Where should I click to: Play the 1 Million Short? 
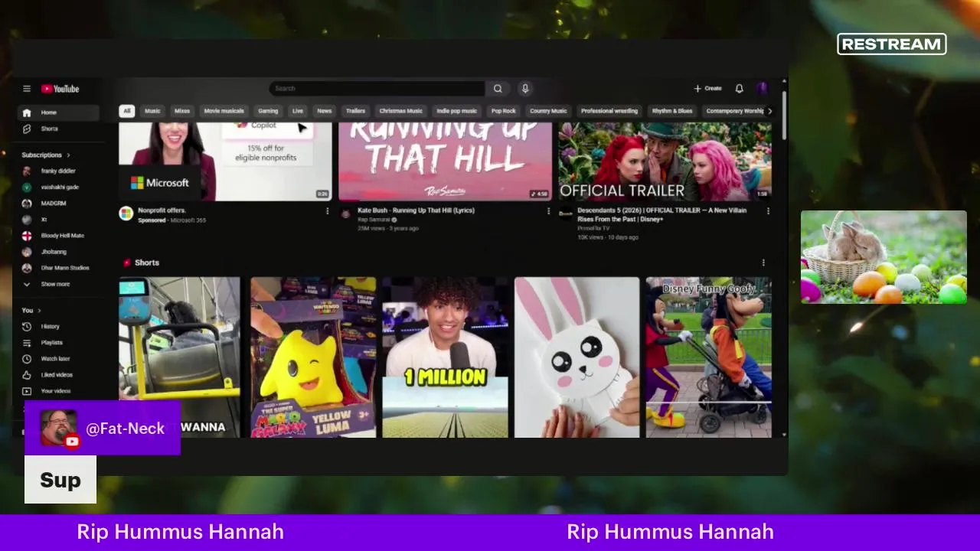[x=445, y=357]
